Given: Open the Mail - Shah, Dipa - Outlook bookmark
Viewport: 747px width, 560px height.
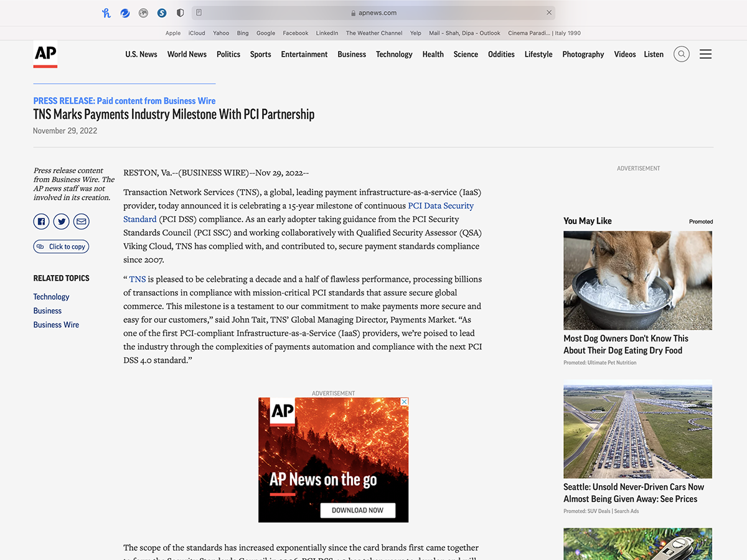Looking at the screenshot, I should (464, 33).
